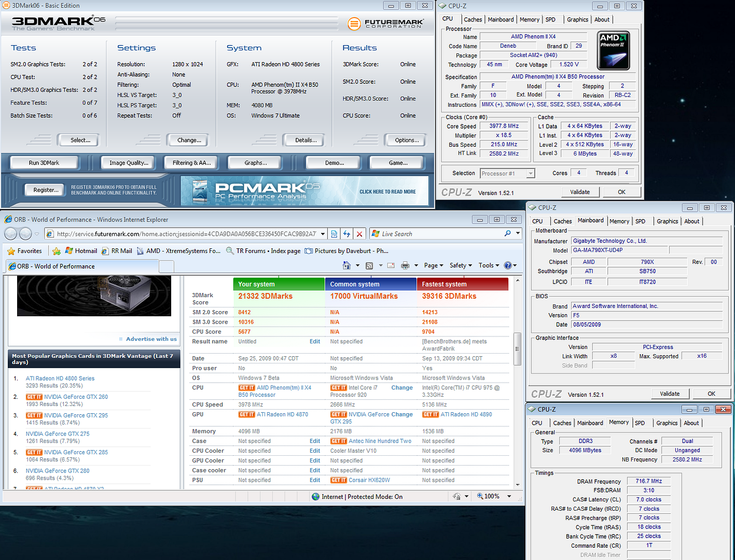Screen dimensions: 735x560
Task: Click the Register button in 3DMark06
Action: pos(46,190)
